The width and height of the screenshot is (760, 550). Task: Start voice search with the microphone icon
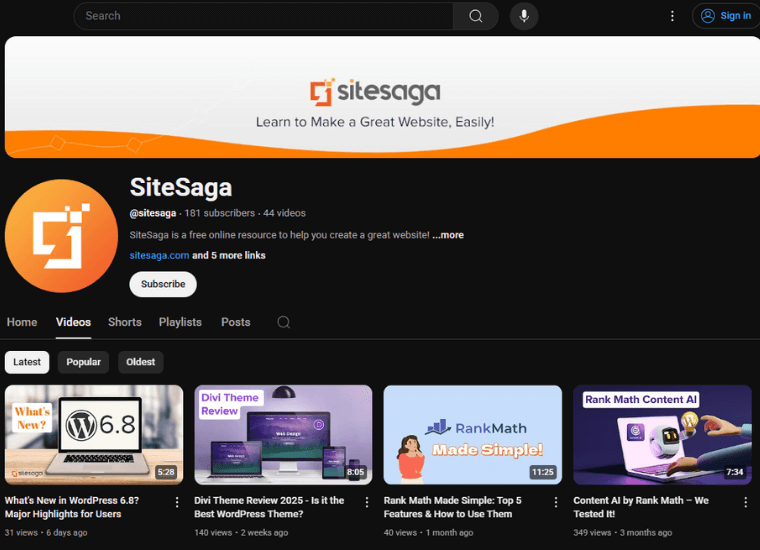pos(524,16)
